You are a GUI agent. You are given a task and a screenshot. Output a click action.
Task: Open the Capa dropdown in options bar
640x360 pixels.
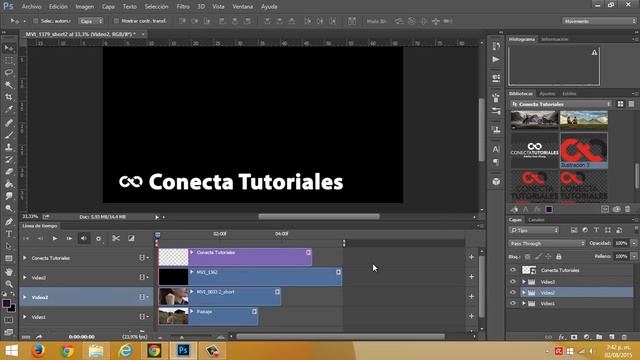point(91,21)
